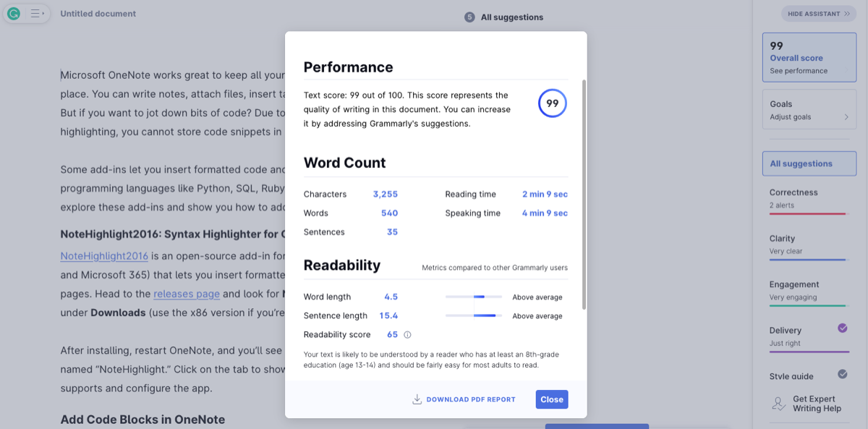Click the circular 99 score ring in Performance dialog
Image resolution: width=868 pixels, height=429 pixels.
pyautogui.click(x=553, y=103)
